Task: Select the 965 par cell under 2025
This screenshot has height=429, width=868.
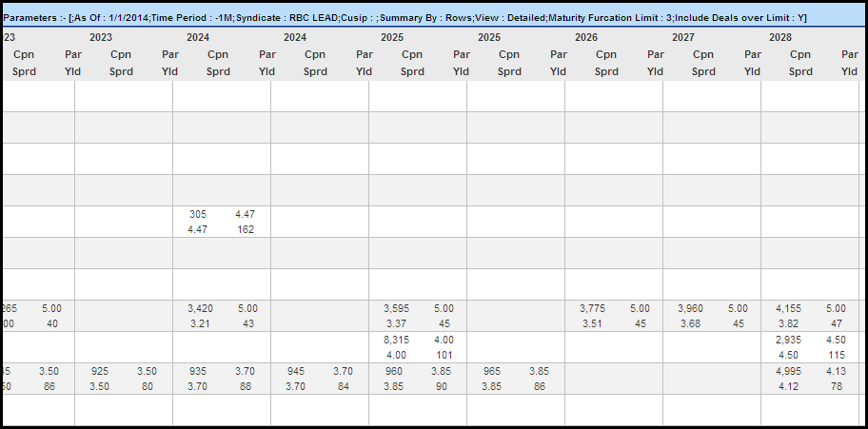Action: [x=492, y=371]
